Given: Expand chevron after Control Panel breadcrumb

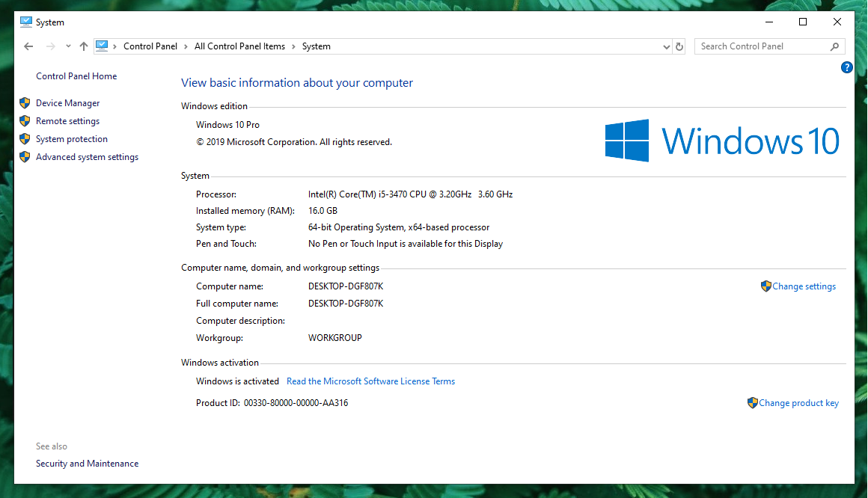Looking at the screenshot, I should click(x=186, y=46).
